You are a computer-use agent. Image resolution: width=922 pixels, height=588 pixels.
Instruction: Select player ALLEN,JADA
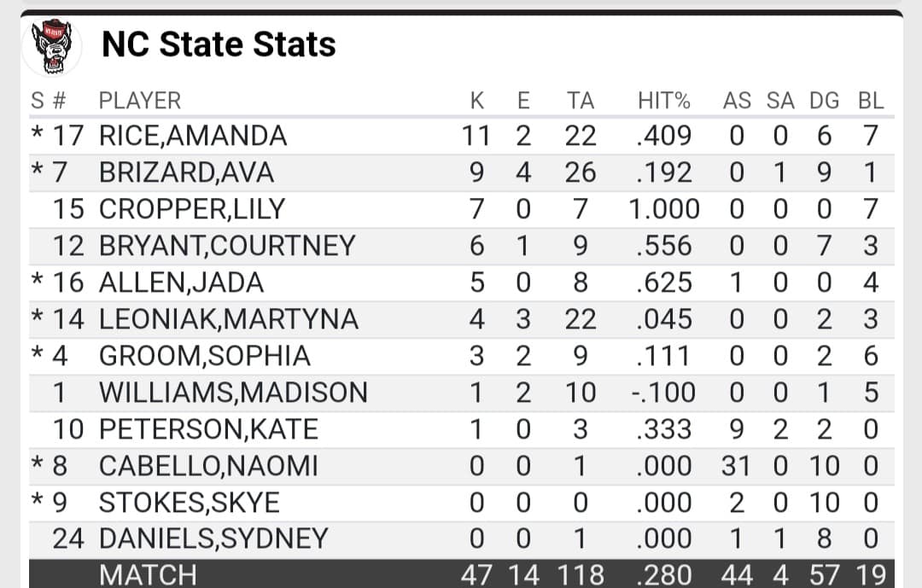[181, 283]
